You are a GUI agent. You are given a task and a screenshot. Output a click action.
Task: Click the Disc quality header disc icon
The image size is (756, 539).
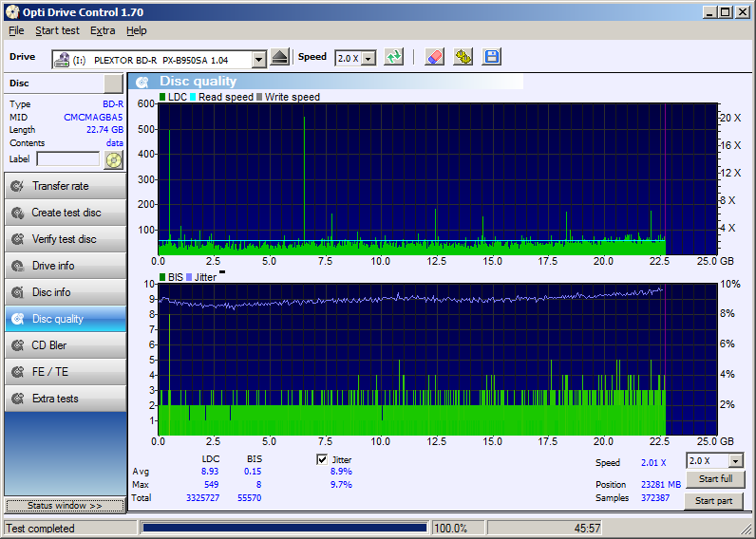(142, 82)
